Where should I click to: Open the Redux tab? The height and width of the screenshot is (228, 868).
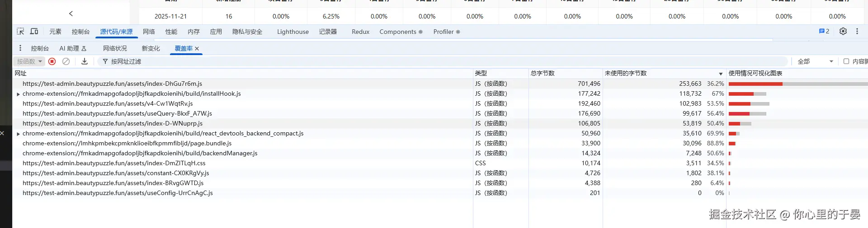point(361,32)
